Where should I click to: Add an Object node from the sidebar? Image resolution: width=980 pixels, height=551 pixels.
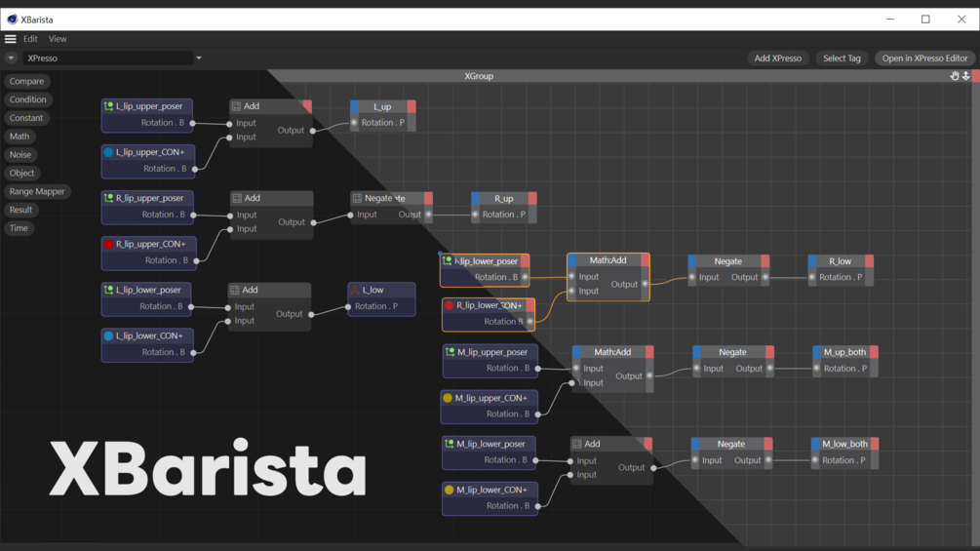coord(21,173)
